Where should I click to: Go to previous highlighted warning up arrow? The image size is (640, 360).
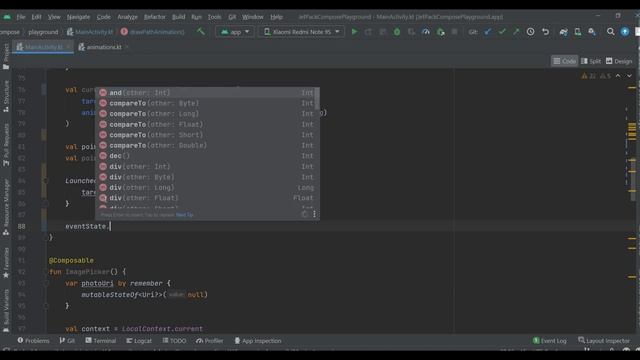pyautogui.click(x=618, y=76)
